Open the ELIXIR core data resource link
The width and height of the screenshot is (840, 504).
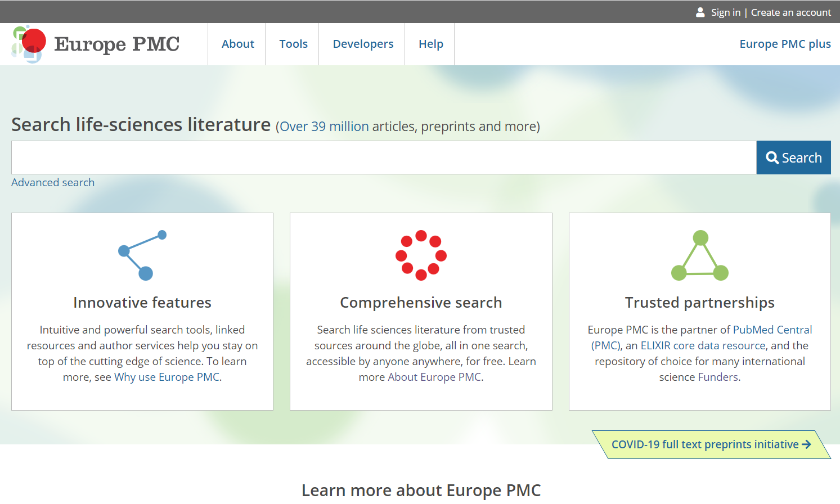coord(703,345)
